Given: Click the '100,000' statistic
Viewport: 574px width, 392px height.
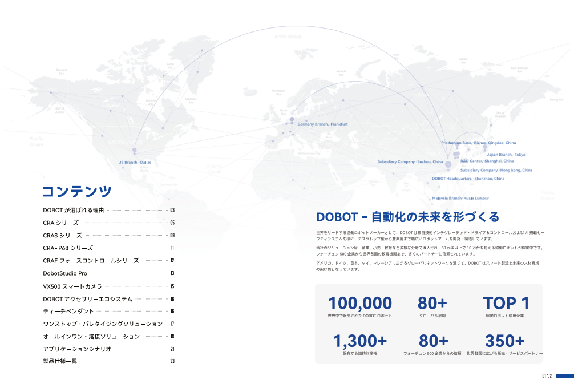Looking at the screenshot, I should pos(360,303).
